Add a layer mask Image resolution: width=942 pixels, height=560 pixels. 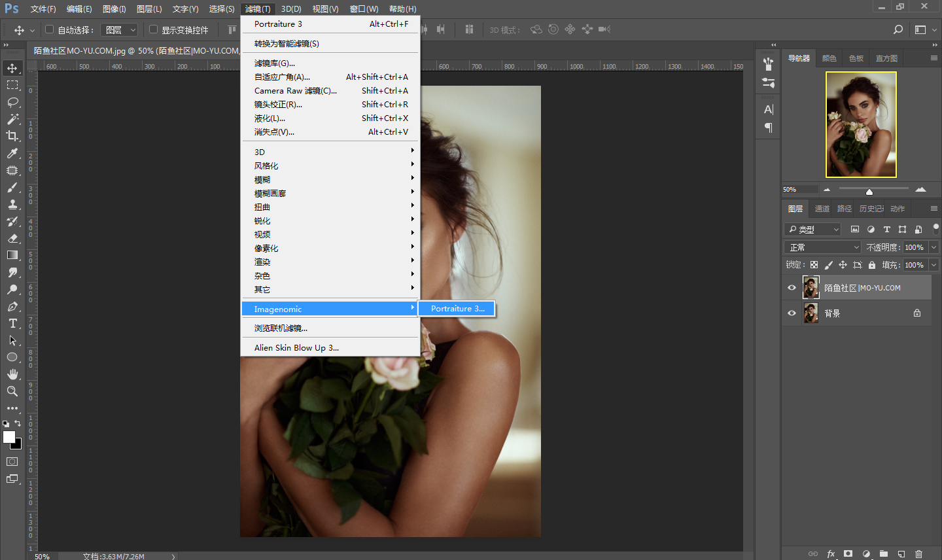[x=848, y=553]
